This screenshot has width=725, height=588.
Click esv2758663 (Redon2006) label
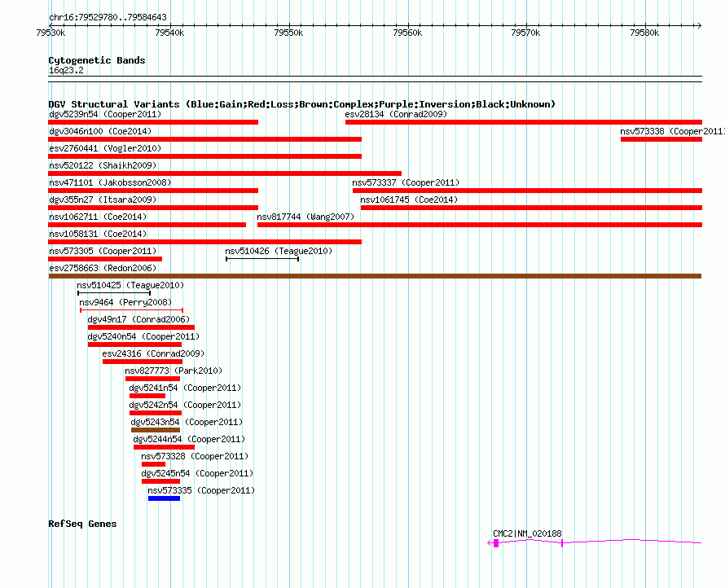click(x=103, y=268)
